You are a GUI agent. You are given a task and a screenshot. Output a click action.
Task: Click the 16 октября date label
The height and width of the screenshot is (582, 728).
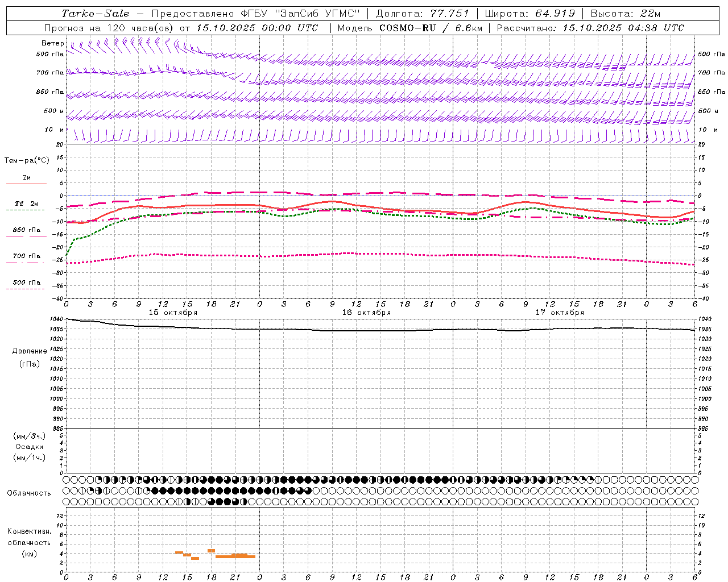coord(366,312)
